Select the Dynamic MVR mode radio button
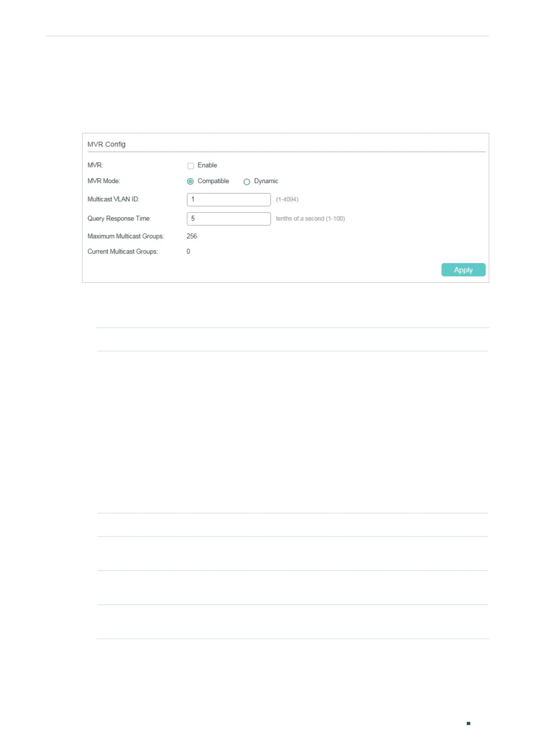Viewport: 535px width, 756px height. pos(247,182)
